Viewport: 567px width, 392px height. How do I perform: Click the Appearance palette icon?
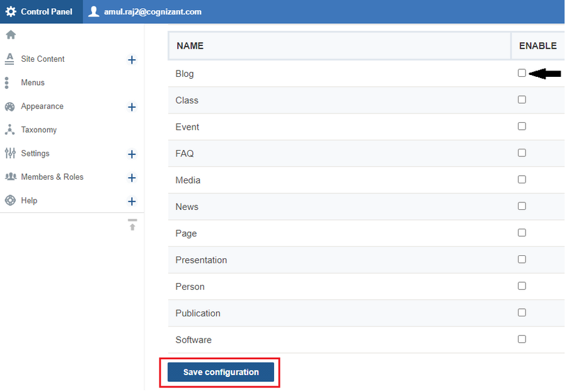coord(9,107)
